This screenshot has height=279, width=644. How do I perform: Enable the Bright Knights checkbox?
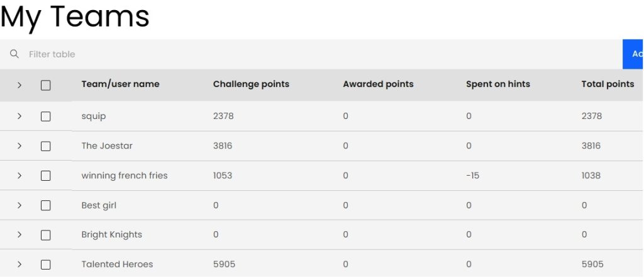pos(46,235)
